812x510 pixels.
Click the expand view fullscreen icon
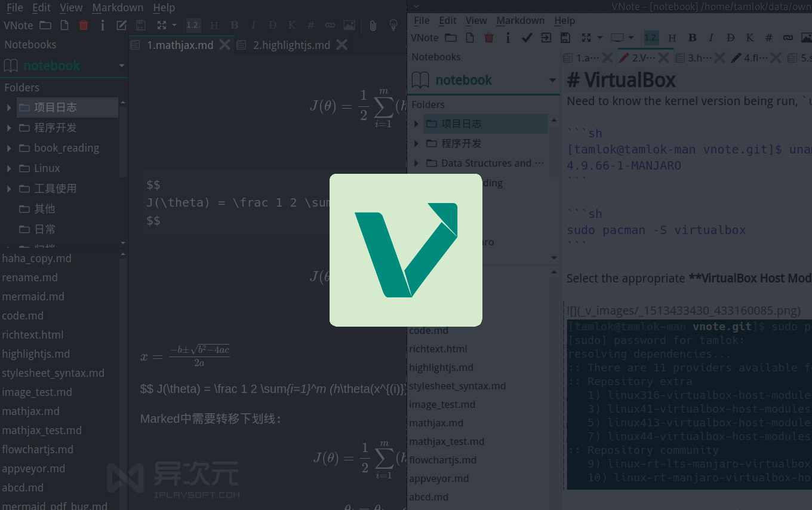click(x=162, y=25)
